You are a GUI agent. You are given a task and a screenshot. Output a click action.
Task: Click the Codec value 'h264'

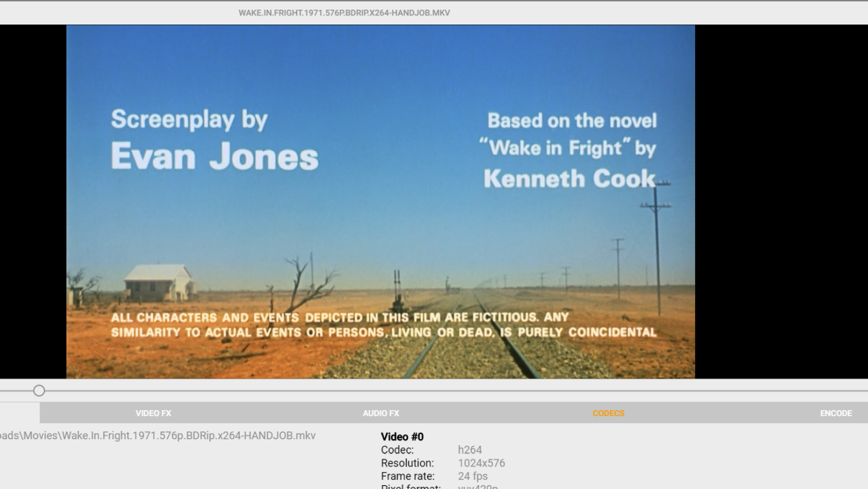[x=470, y=450]
